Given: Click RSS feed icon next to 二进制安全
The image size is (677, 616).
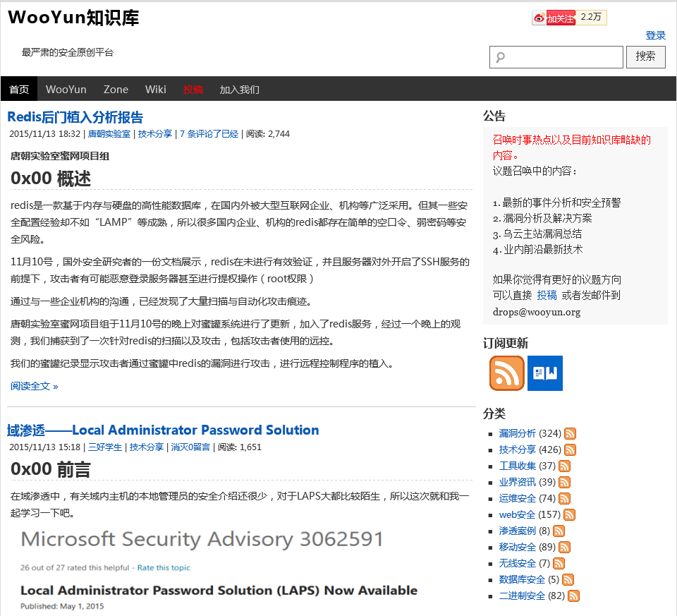Looking at the screenshot, I should click(573, 596).
